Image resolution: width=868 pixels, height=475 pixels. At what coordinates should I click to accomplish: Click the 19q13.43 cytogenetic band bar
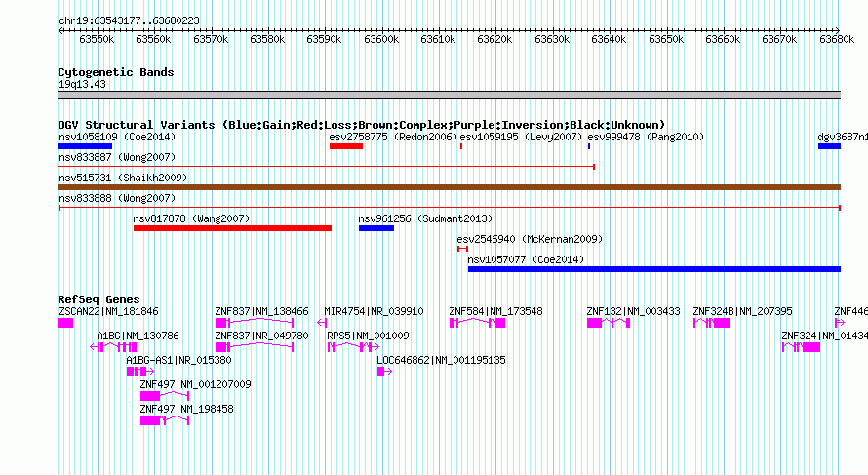[x=449, y=95]
